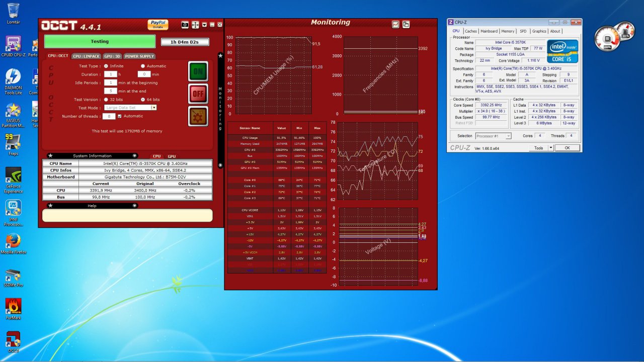The width and height of the screenshot is (644, 362).
Task: Click idle minutes at the beginning field
Action: pos(110,82)
